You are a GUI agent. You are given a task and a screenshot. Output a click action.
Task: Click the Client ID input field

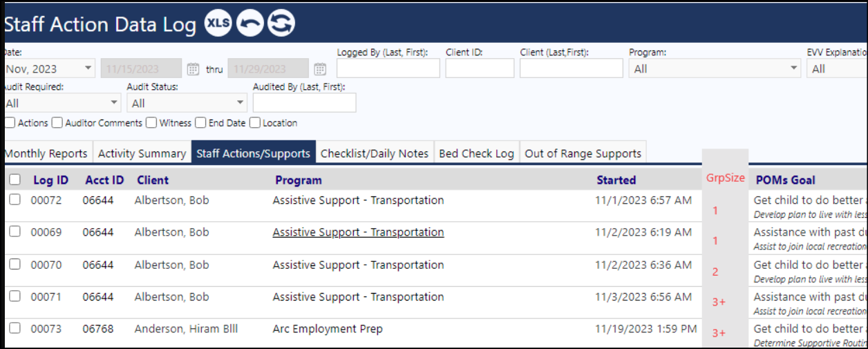pyautogui.click(x=480, y=68)
